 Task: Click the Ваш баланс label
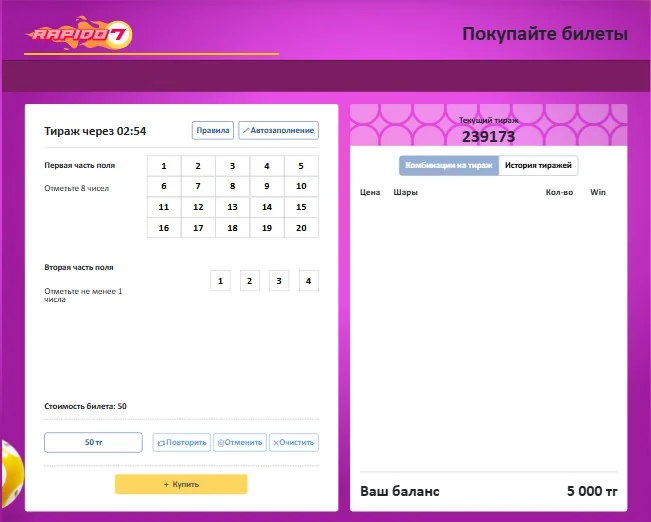[x=400, y=491]
